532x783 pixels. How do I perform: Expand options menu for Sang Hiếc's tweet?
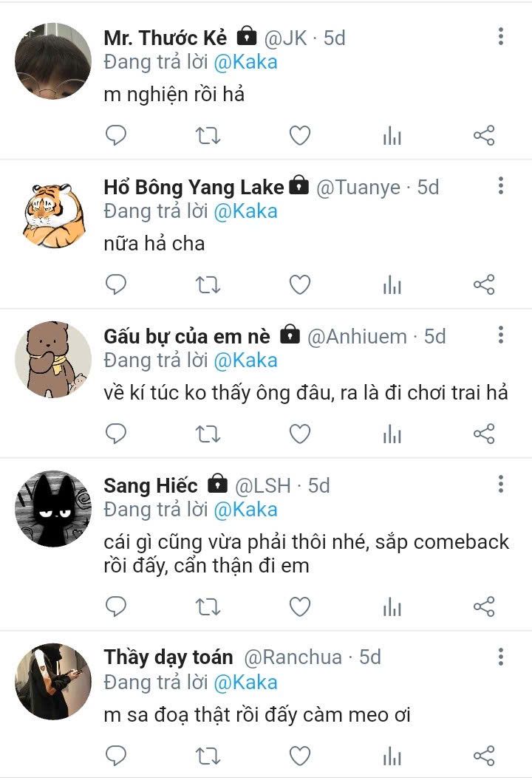(501, 484)
